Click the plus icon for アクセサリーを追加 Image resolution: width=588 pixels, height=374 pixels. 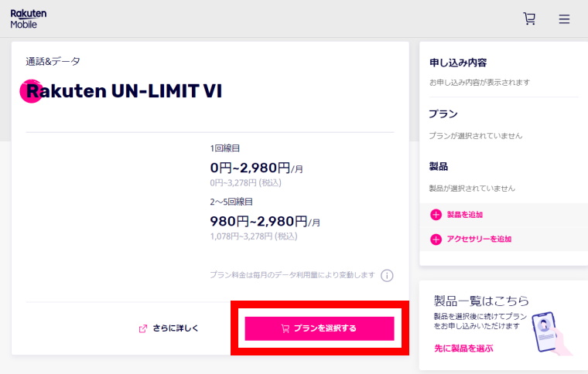[x=436, y=240]
